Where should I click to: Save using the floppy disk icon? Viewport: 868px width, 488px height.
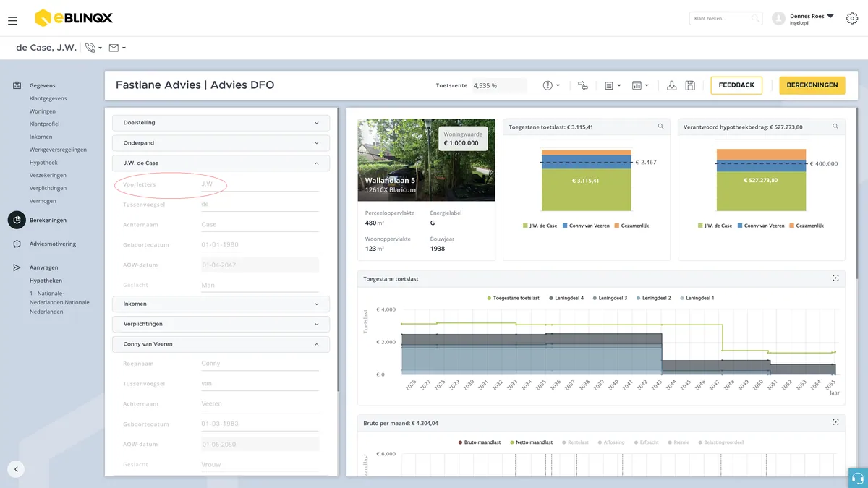click(690, 85)
